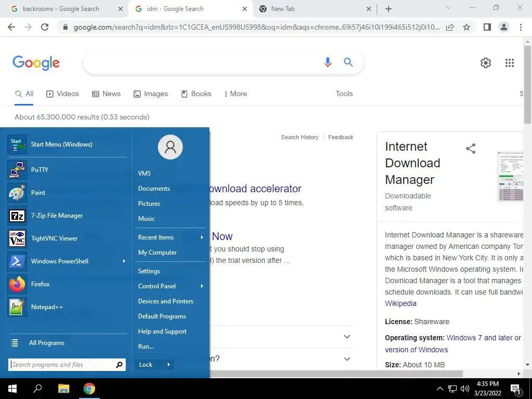The image size is (532, 399).
Task: Go back to previous page in Chrome
Action: (11, 27)
